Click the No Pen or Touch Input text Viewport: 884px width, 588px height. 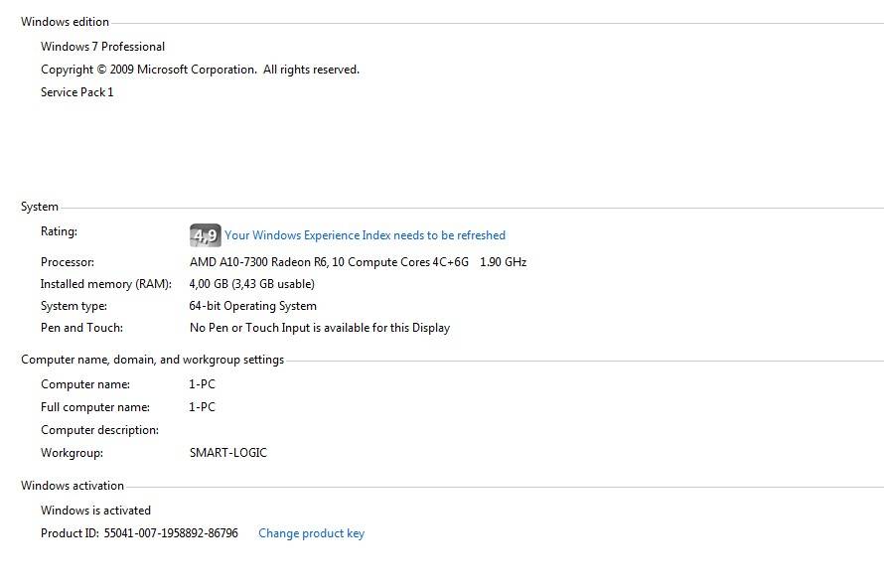[319, 328]
